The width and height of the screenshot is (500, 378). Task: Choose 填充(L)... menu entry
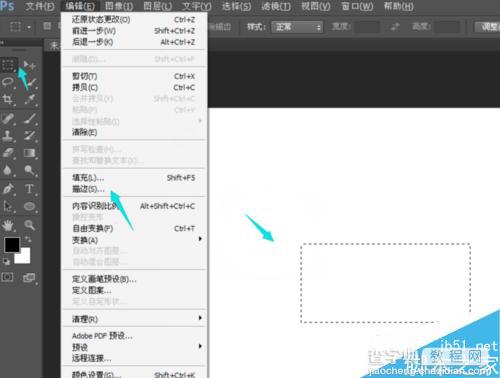point(134,178)
